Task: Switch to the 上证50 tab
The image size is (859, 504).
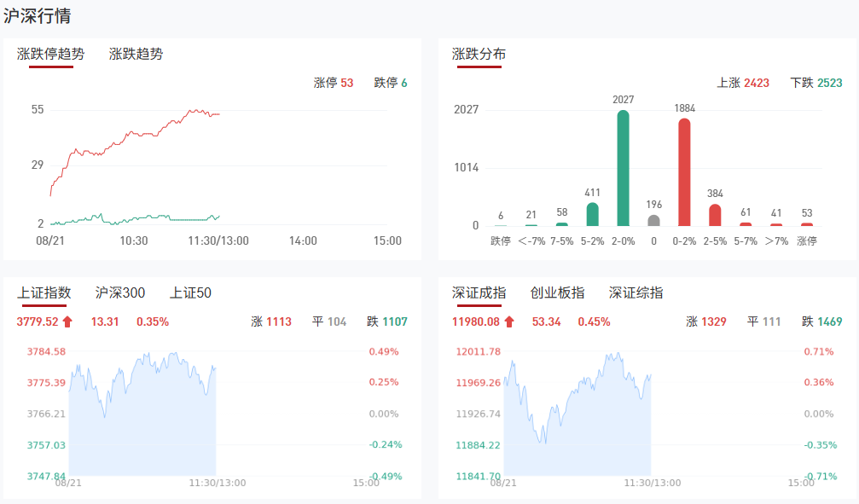Action: [x=190, y=293]
